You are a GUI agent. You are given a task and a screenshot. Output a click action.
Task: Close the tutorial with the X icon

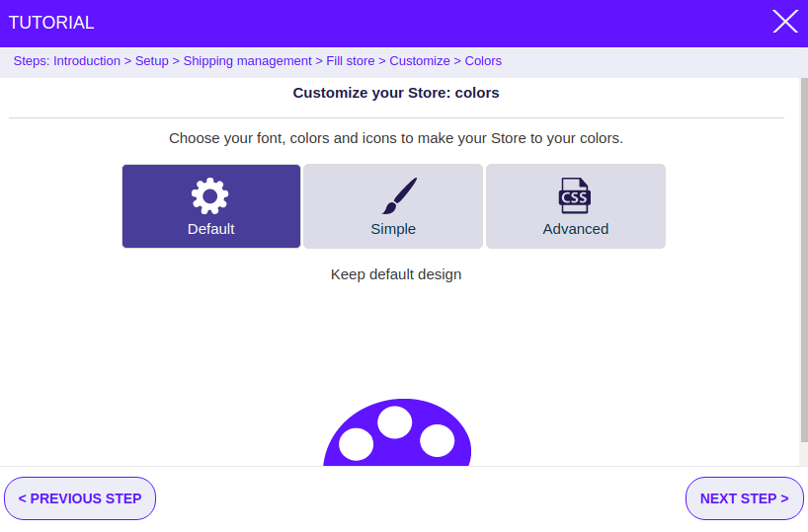coord(785,22)
